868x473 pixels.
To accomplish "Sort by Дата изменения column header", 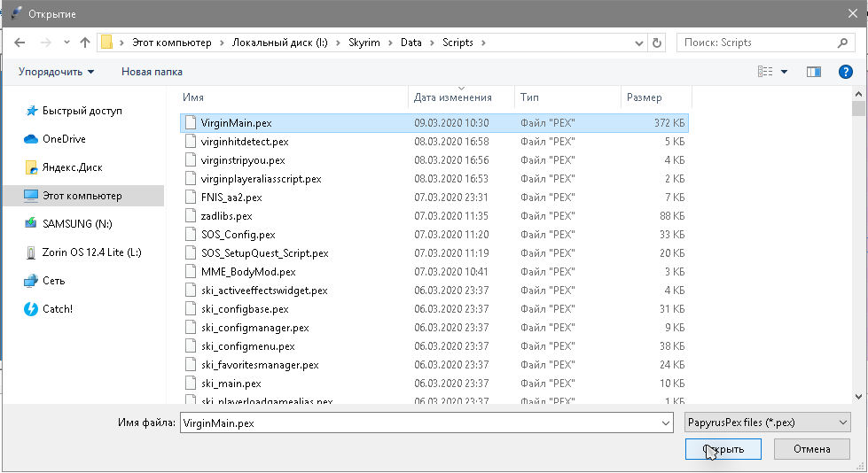I will [x=452, y=97].
